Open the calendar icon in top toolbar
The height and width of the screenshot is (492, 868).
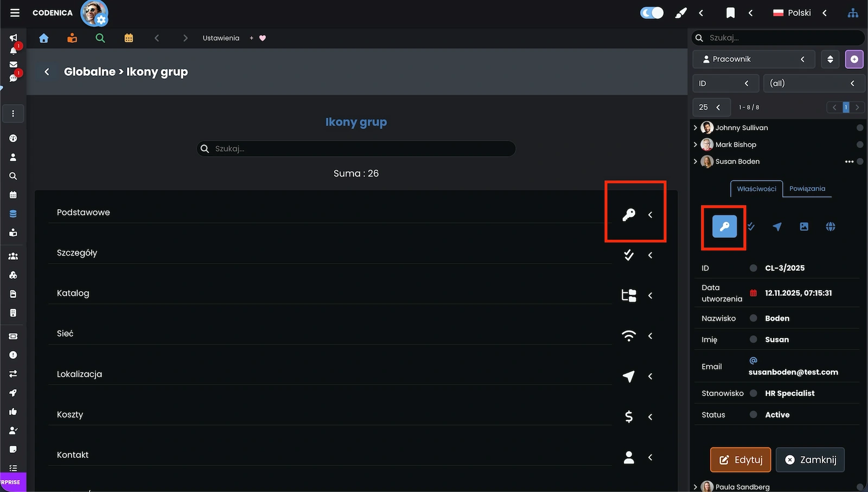click(129, 38)
